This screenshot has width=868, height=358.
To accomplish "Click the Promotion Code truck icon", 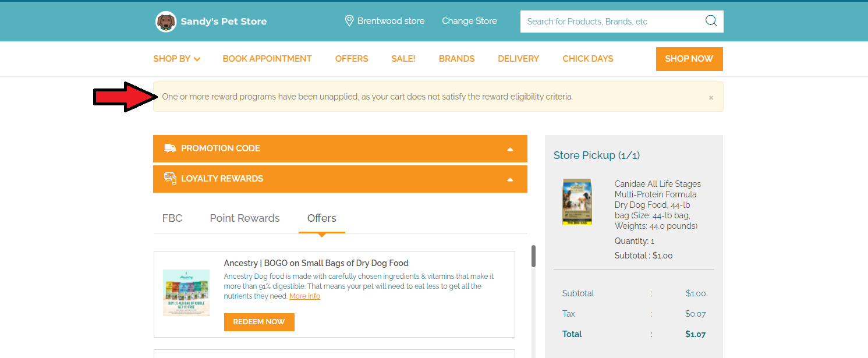I will 170,148.
